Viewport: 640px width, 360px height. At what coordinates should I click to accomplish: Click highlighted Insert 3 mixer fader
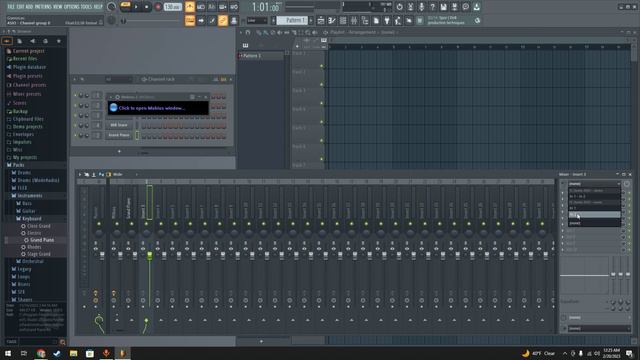[x=149, y=256]
